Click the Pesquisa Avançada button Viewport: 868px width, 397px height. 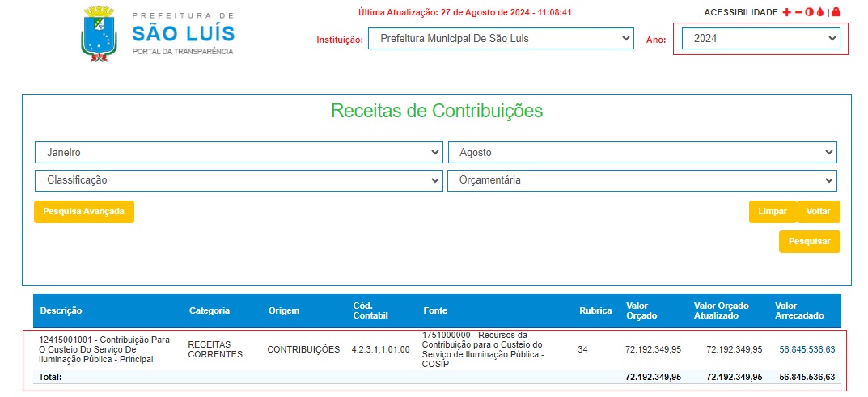84,211
